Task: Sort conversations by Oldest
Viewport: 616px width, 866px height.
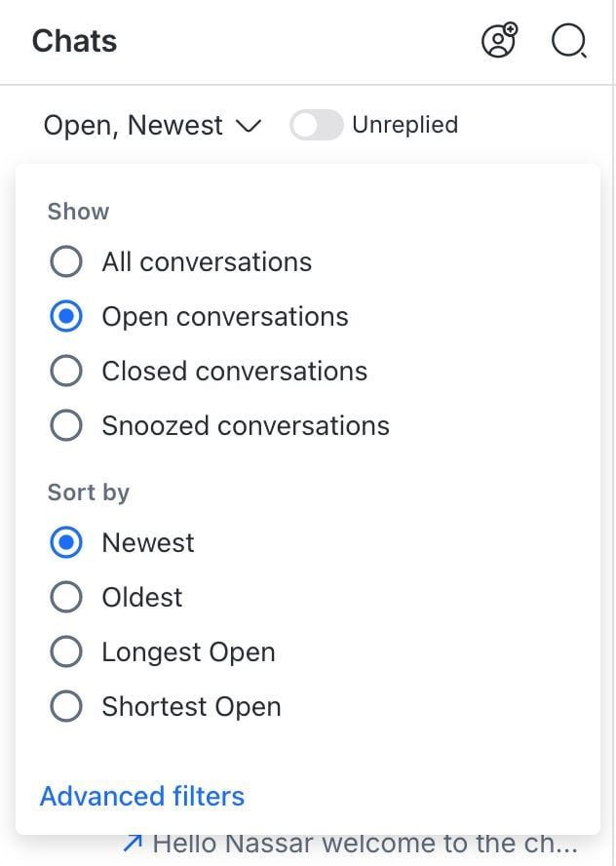Action: pos(66,597)
